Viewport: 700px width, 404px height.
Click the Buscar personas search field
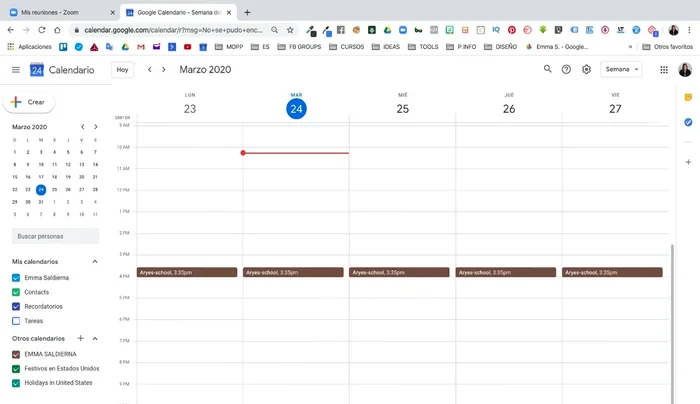coord(55,236)
